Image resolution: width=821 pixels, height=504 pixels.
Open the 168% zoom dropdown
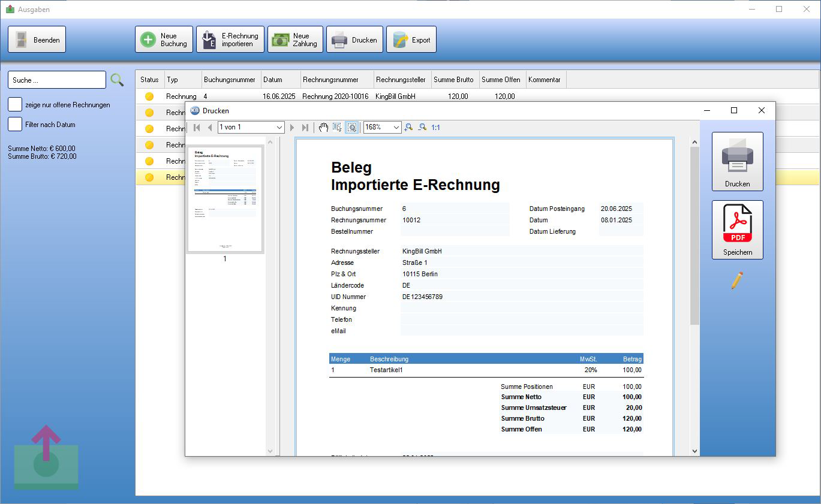[396, 127]
